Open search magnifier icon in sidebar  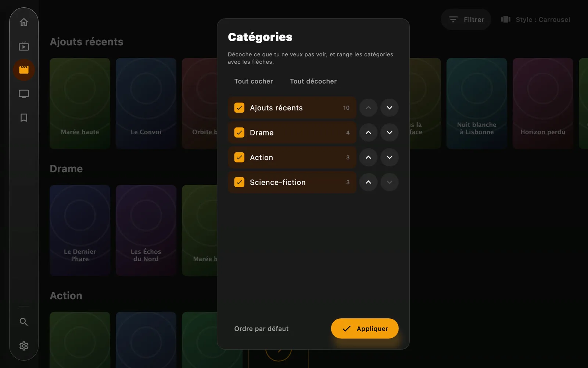[24, 322]
